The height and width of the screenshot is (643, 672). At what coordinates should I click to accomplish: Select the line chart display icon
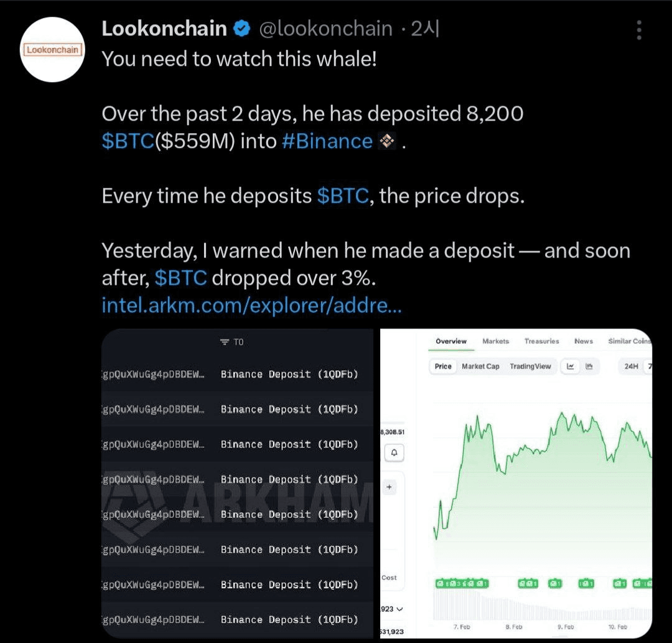[x=571, y=366]
